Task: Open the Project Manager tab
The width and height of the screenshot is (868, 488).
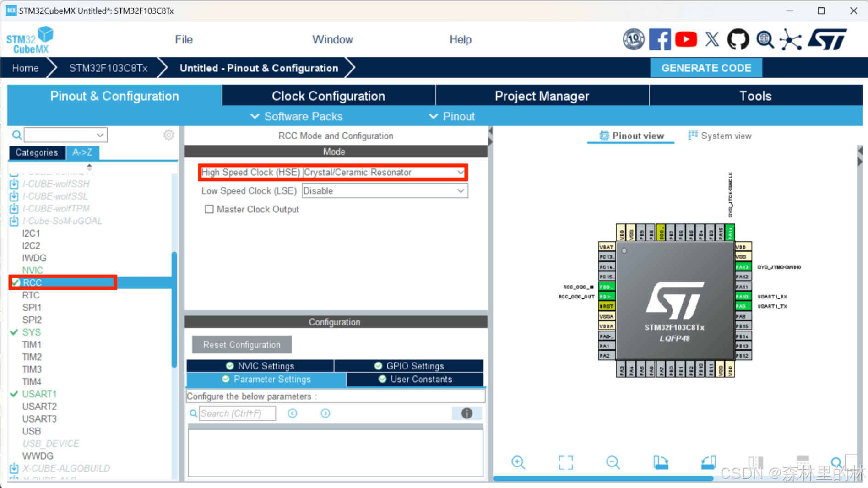Action: pyautogui.click(x=542, y=96)
